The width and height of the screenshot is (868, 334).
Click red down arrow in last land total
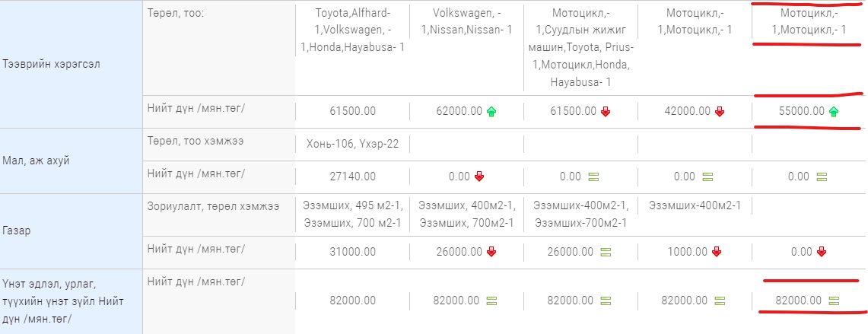[822, 252]
